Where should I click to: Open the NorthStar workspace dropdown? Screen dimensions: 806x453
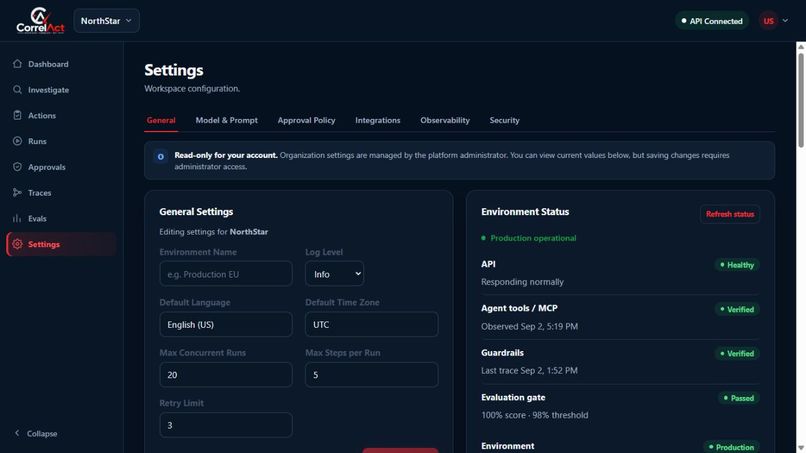click(x=106, y=21)
